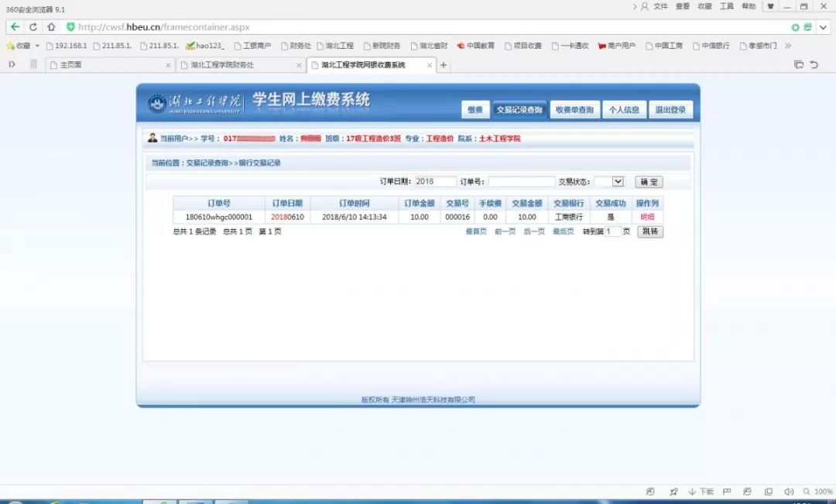The height and width of the screenshot is (504, 836).
Task: Click the 跳转 jump button
Action: 650,231
